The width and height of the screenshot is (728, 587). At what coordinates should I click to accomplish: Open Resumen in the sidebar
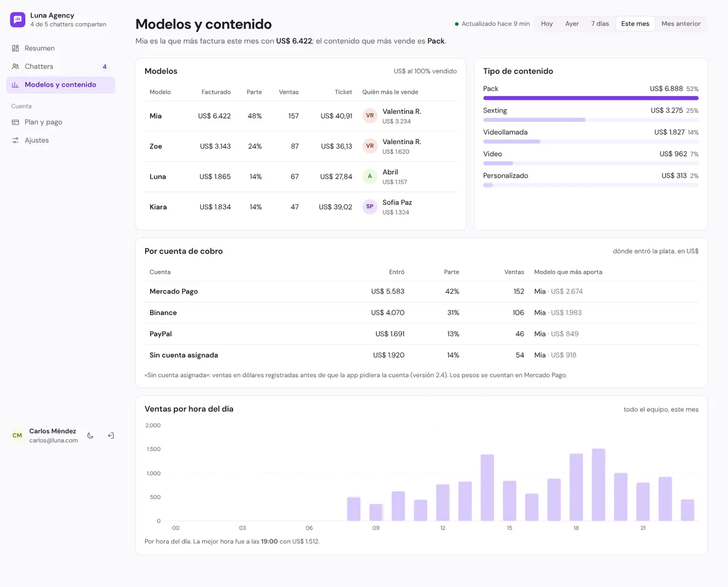61,48
